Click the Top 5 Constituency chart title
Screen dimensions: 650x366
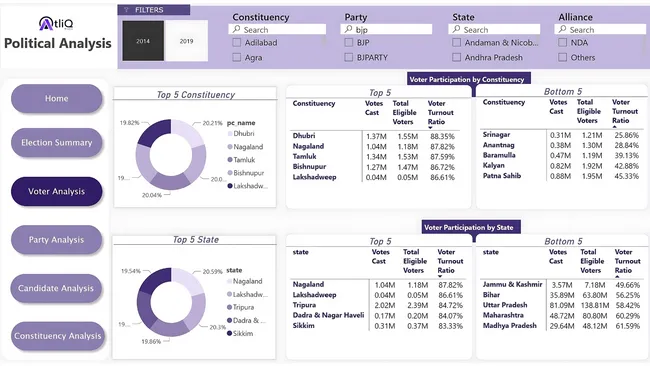click(x=196, y=95)
